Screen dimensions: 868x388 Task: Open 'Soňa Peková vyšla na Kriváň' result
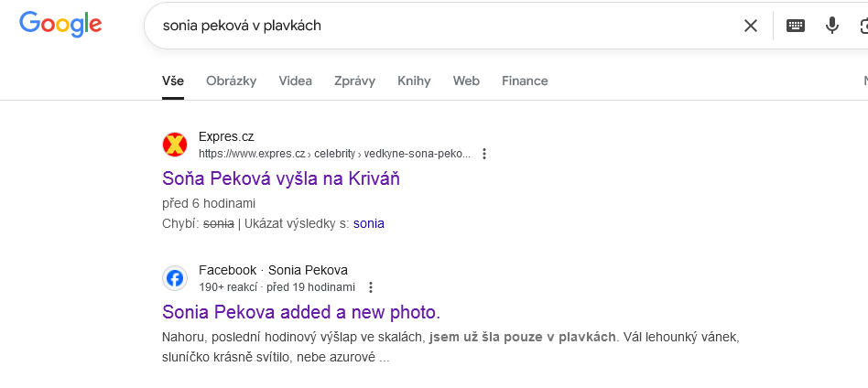(281, 178)
